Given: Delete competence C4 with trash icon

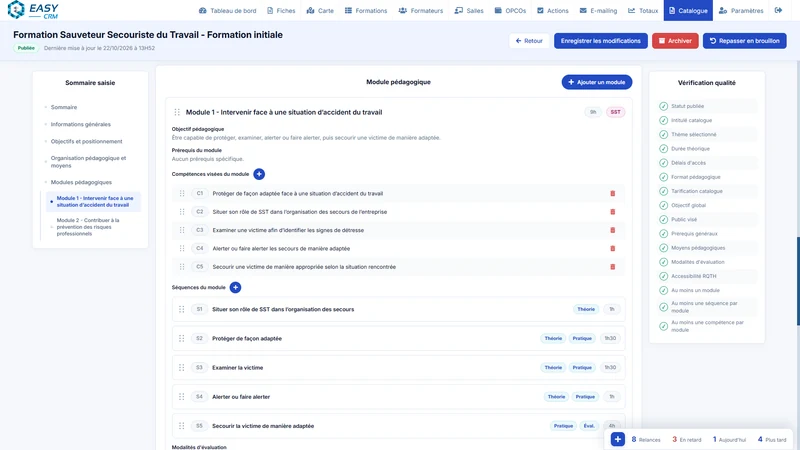Looking at the screenshot, I should click(x=612, y=248).
